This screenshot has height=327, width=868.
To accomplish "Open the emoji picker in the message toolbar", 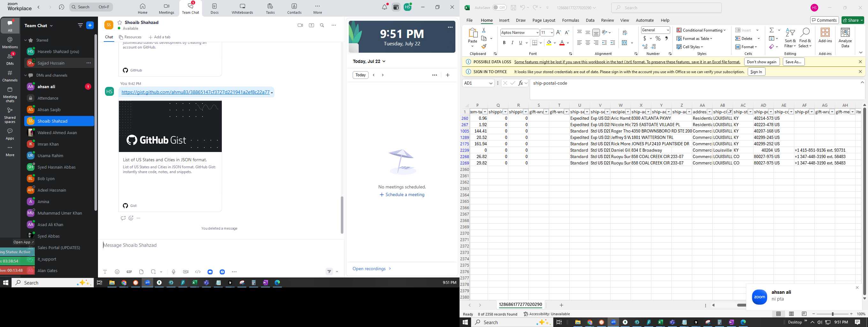I will (117, 272).
